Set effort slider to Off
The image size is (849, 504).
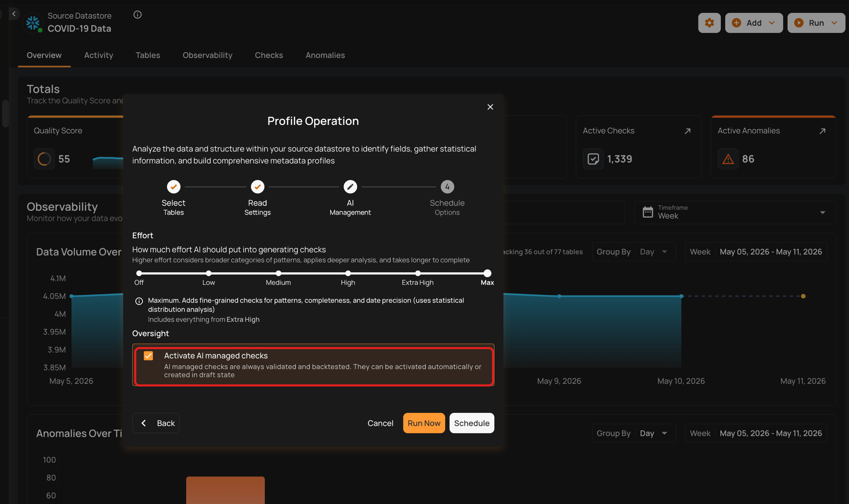pos(139,273)
